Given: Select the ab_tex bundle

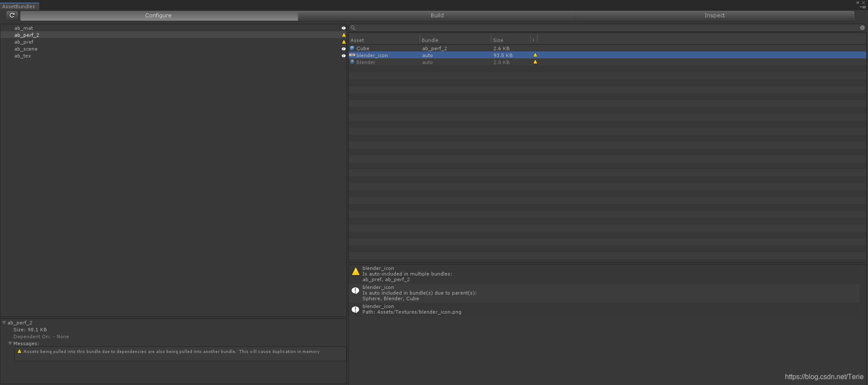Looking at the screenshot, I should point(173,56).
